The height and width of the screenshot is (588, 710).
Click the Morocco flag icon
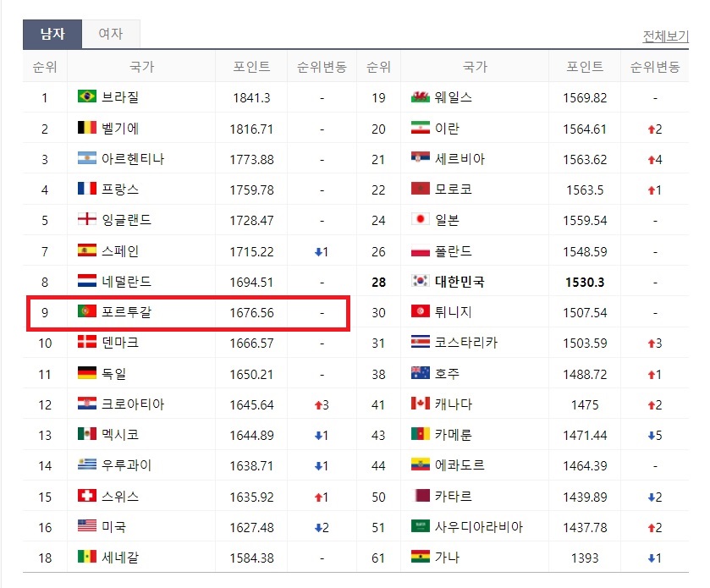click(x=421, y=189)
